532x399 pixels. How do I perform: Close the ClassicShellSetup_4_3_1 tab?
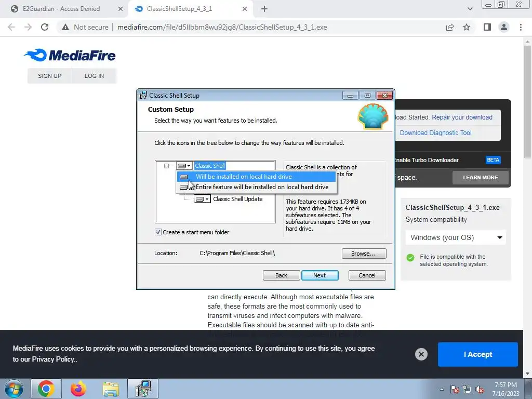(245, 9)
